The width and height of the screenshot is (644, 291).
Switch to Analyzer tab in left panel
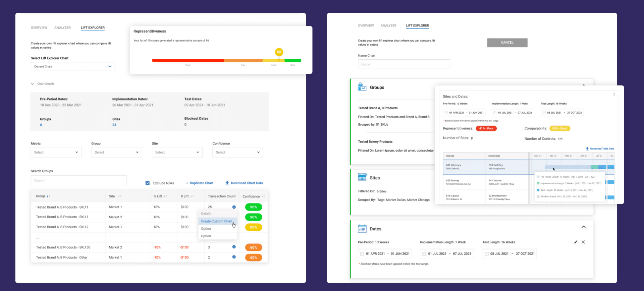pos(62,28)
